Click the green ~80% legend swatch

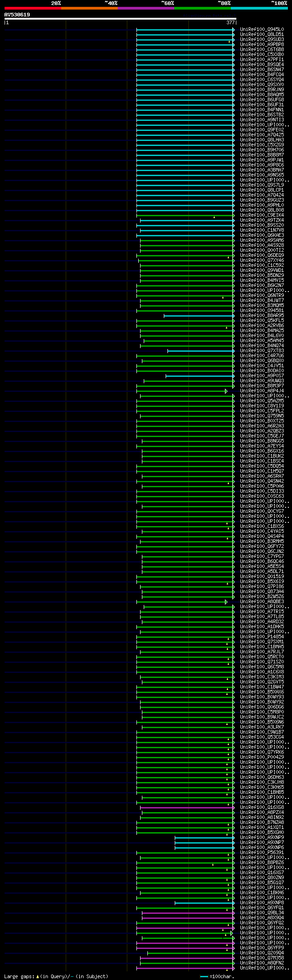pos(203,8)
